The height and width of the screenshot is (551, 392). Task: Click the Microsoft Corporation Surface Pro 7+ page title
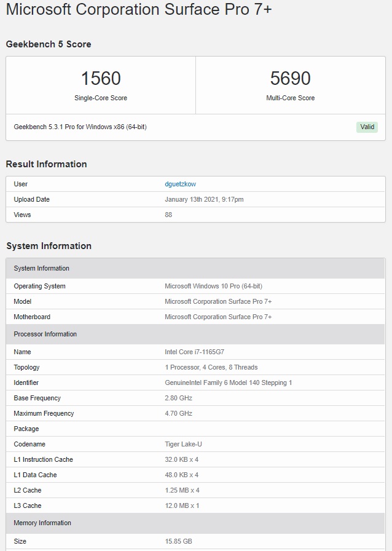coord(139,9)
